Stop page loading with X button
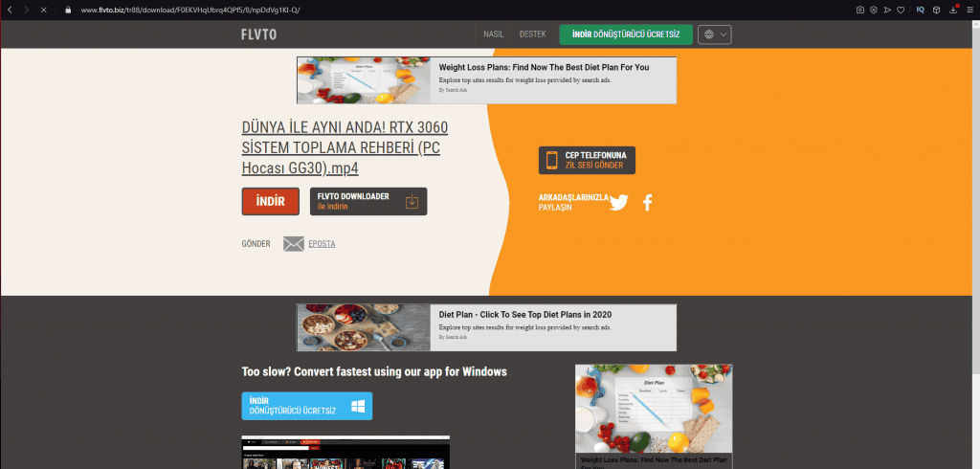 point(44,10)
